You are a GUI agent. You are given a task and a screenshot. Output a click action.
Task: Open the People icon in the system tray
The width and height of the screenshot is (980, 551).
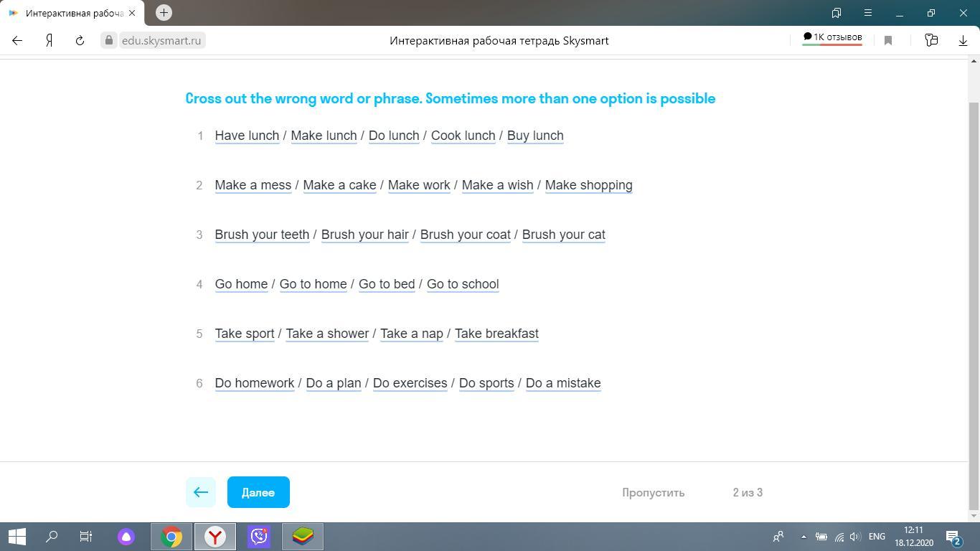[778, 537]
